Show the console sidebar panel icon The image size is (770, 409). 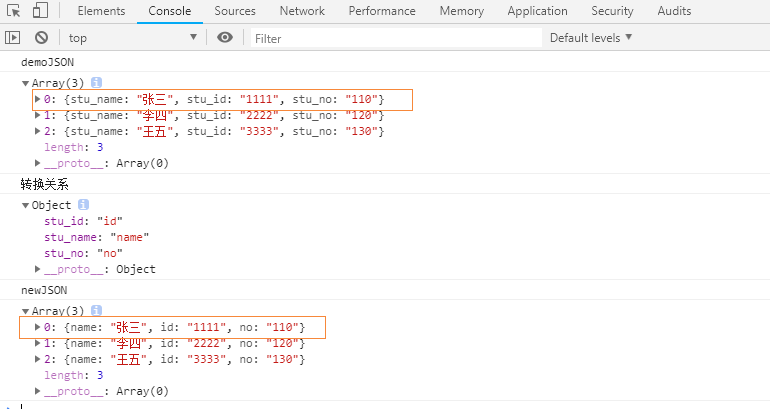point(12,37)
